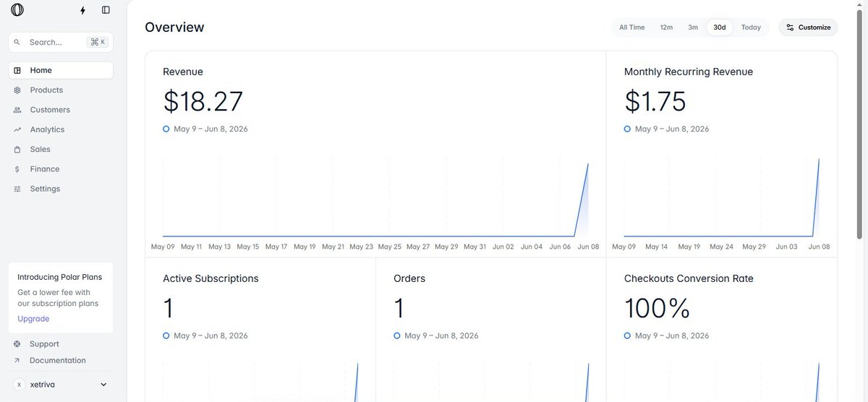Open Settings from the sidebar
The image size is (868, 402).
(61, 189)
